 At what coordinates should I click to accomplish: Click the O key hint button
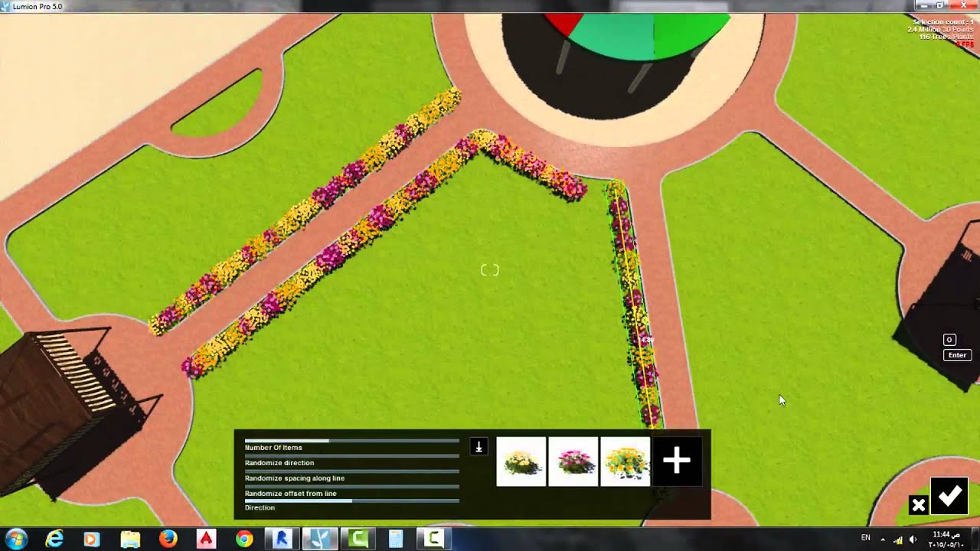(x=949, y=340)
